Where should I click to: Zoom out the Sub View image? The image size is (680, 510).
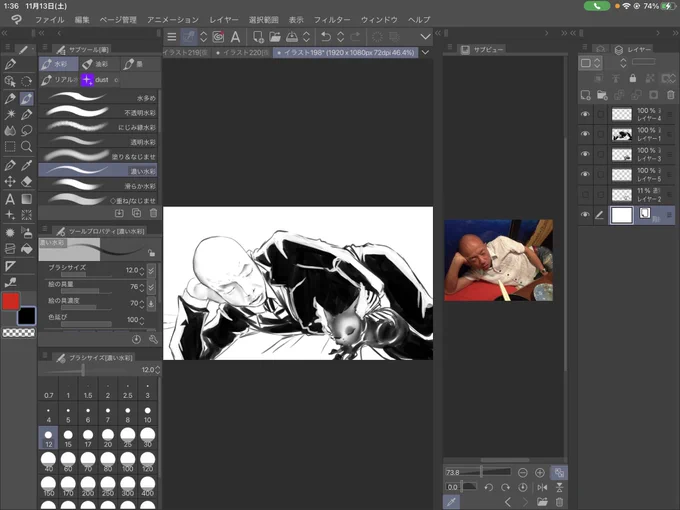(x=523, y=472)
